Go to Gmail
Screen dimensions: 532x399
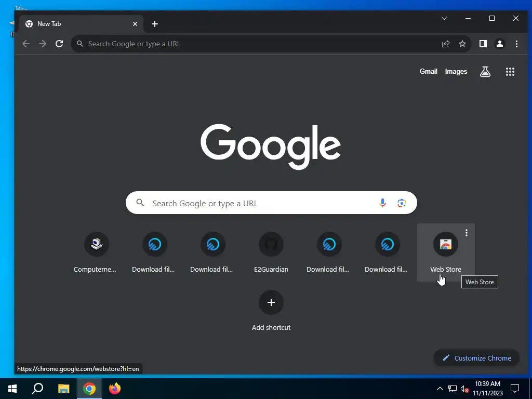point(428,72)
